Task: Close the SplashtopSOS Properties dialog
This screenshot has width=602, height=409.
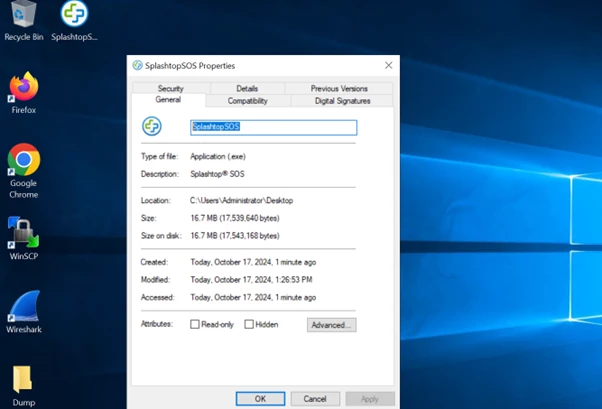Action: click(389, 65)
